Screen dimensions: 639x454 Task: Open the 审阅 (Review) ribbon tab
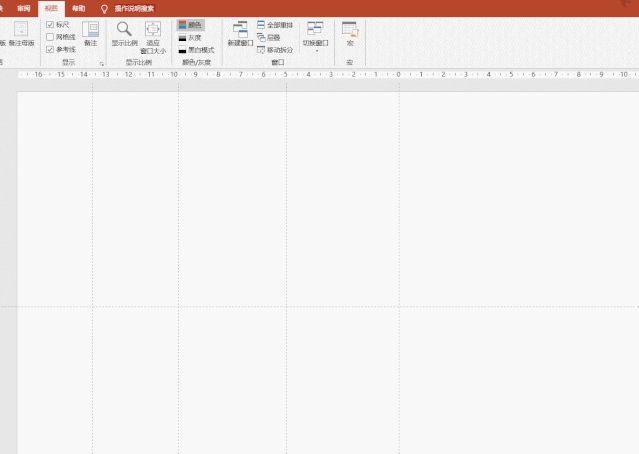tap(24, 8)
